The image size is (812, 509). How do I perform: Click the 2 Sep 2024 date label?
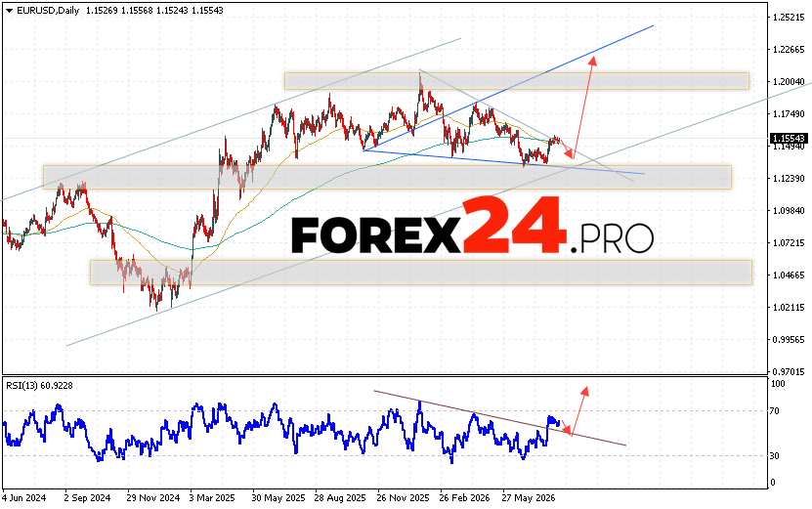[x=87, y=498]
